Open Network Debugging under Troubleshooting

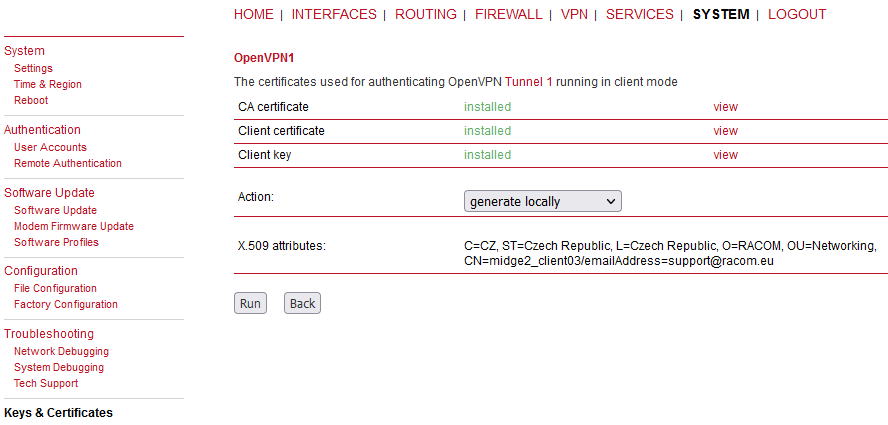(x=61, y=351)
